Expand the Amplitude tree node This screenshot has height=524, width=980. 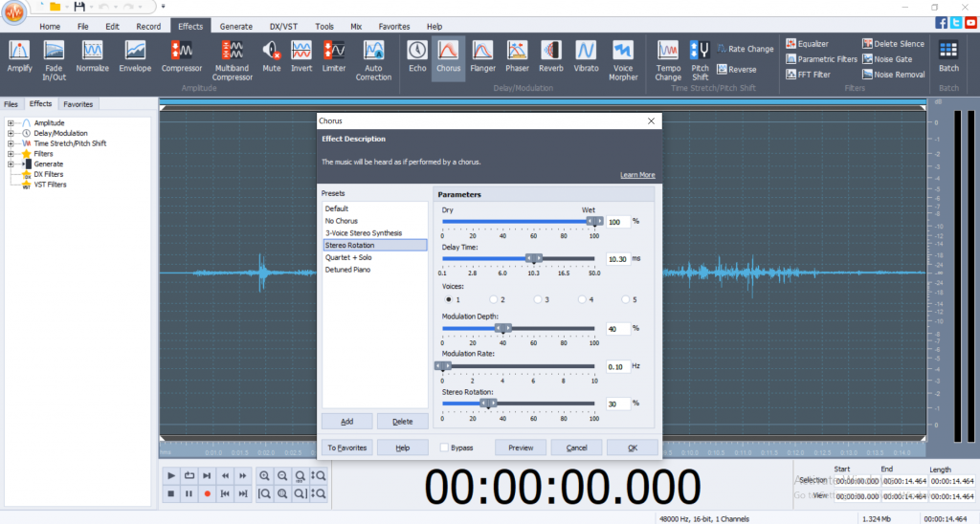click(x=11, y=123)
